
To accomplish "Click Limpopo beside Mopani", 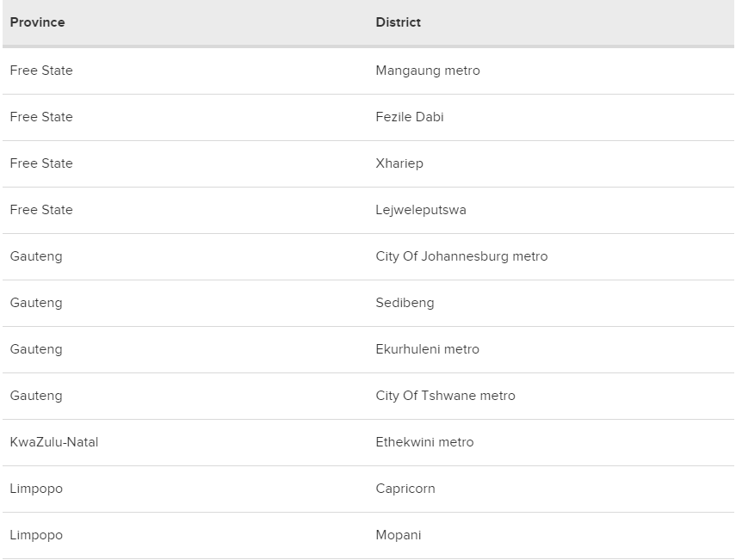I will click(x=36, y=535).
